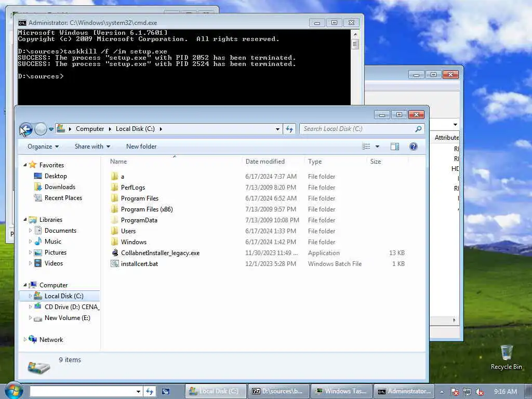Viewport: 532px width, 399px height.
Task: Open the address bar history dropdown
Action: (277, 129)
